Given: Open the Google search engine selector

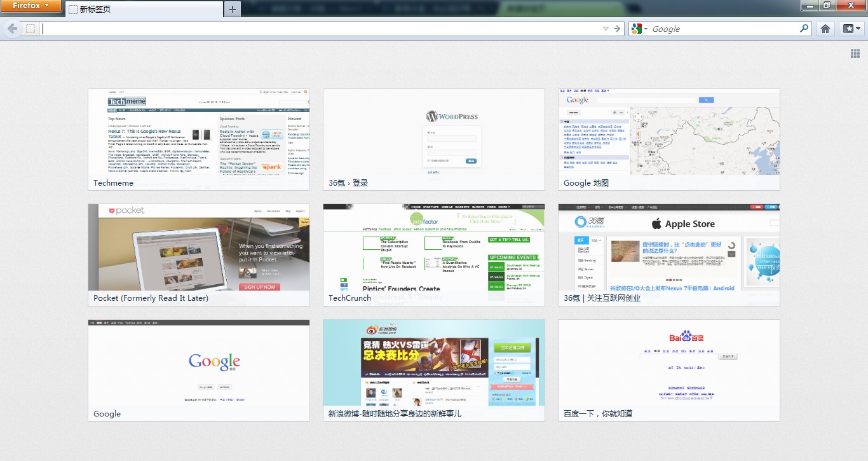Looking at the screenshot, I should point(639,29).
